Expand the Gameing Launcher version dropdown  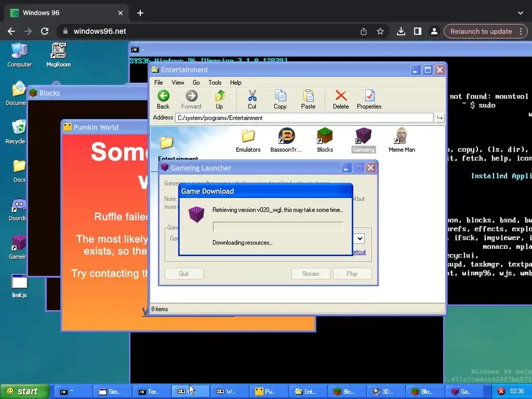point(360,238)
